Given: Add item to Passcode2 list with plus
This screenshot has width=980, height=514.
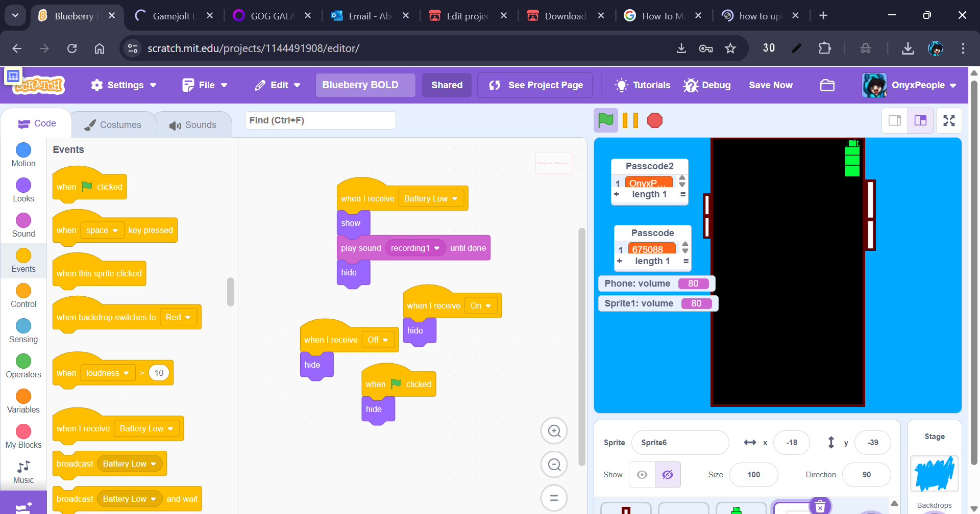Looking at the screenshot, I should (617, 194).
